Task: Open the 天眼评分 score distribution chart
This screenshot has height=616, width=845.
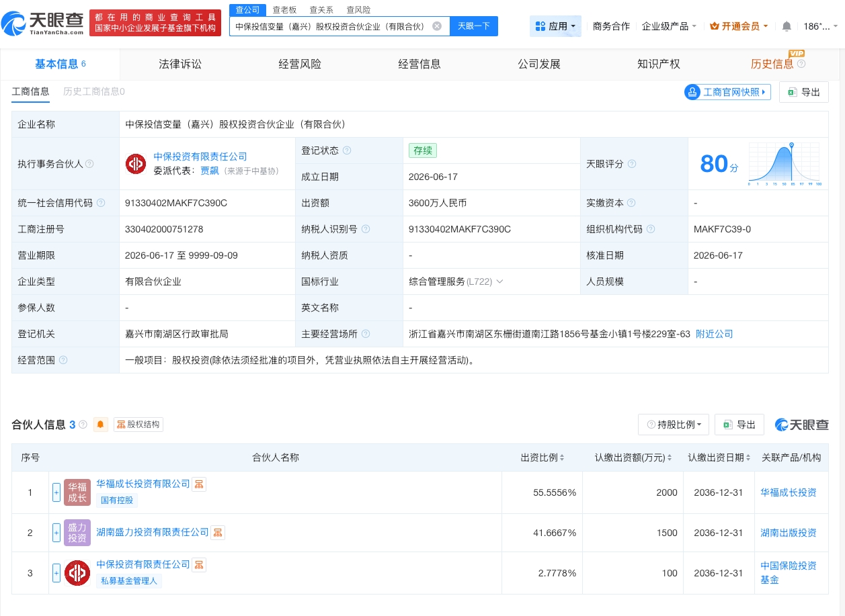Action: point(784,164)
